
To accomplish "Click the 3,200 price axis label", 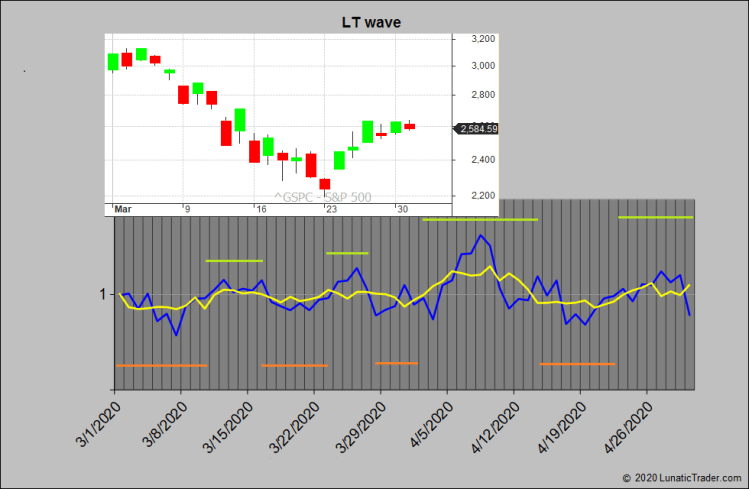I will click(x=482, y=38).
